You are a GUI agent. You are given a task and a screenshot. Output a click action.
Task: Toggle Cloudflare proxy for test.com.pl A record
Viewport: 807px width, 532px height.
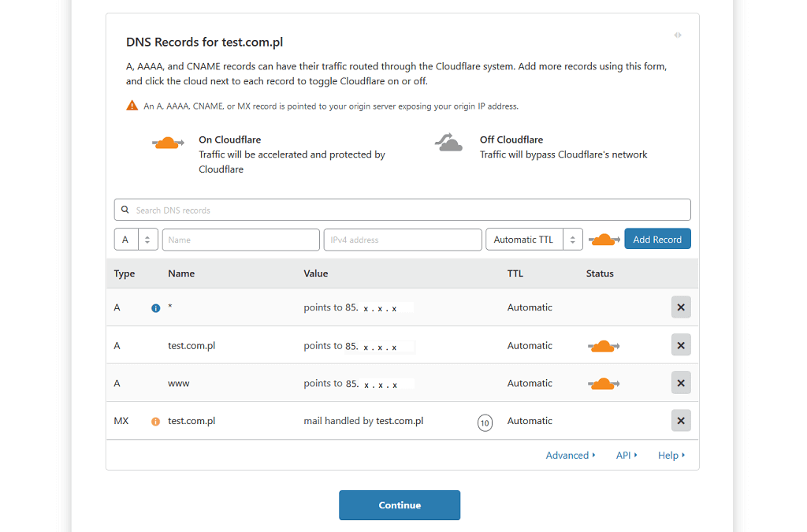coord(604,346)
